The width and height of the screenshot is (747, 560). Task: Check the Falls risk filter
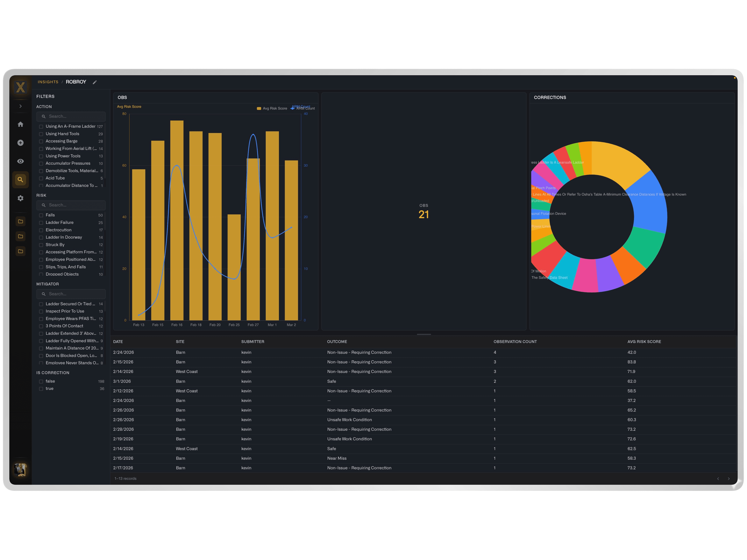click(x=41, y=215)
